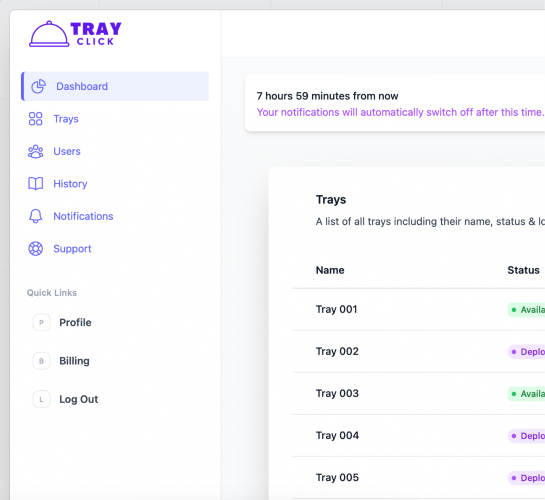Click Tray 001 Available status badge

526,310
